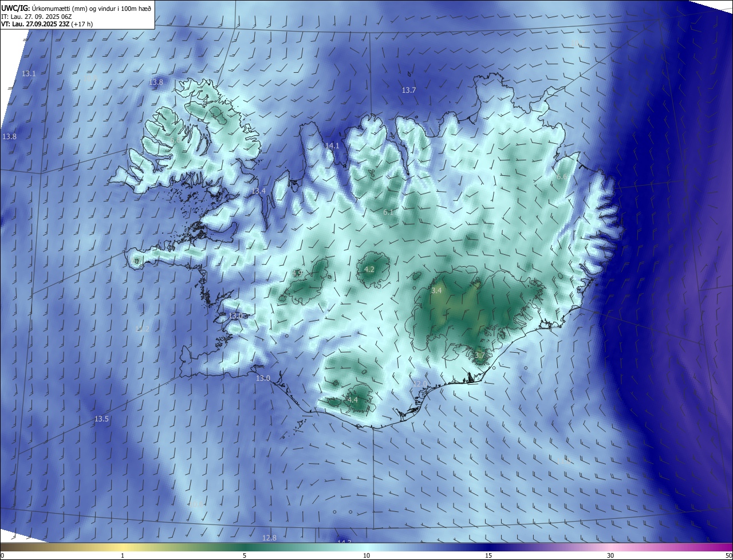Click the color scale tick labeled 0
Screen dimensions: 733x560
pos(2,555)
